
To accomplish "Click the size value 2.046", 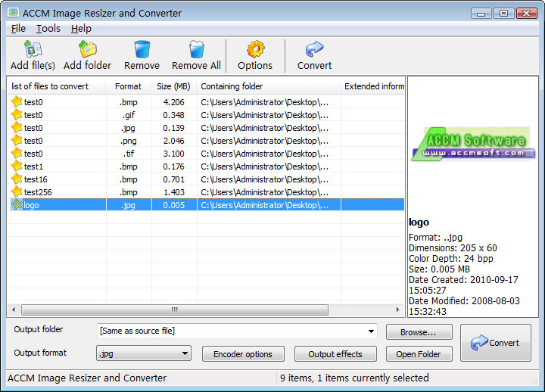I will (174, 141).
